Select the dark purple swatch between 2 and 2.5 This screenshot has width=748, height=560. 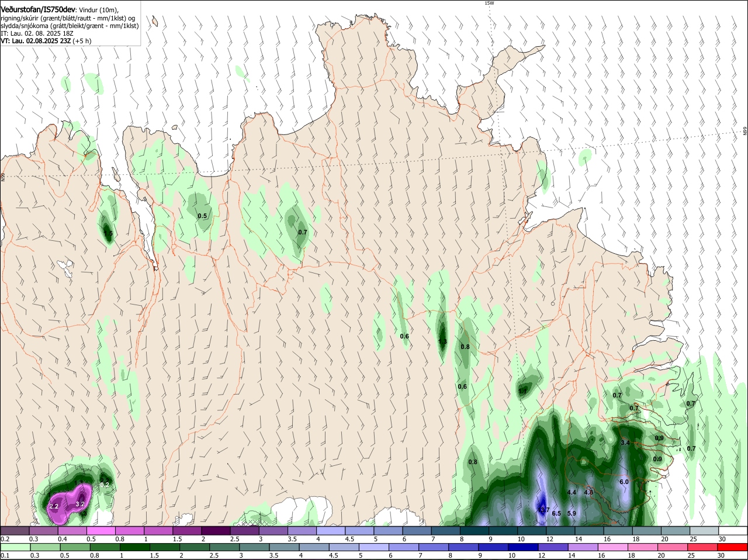click(216, 531)
